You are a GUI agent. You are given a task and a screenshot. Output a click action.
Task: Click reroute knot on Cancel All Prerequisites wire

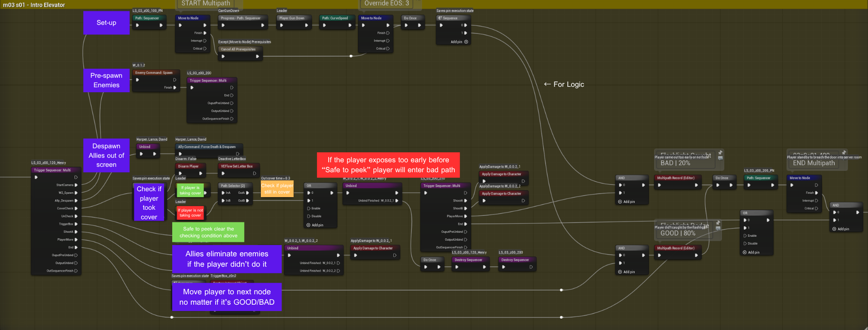coord(351,56)
